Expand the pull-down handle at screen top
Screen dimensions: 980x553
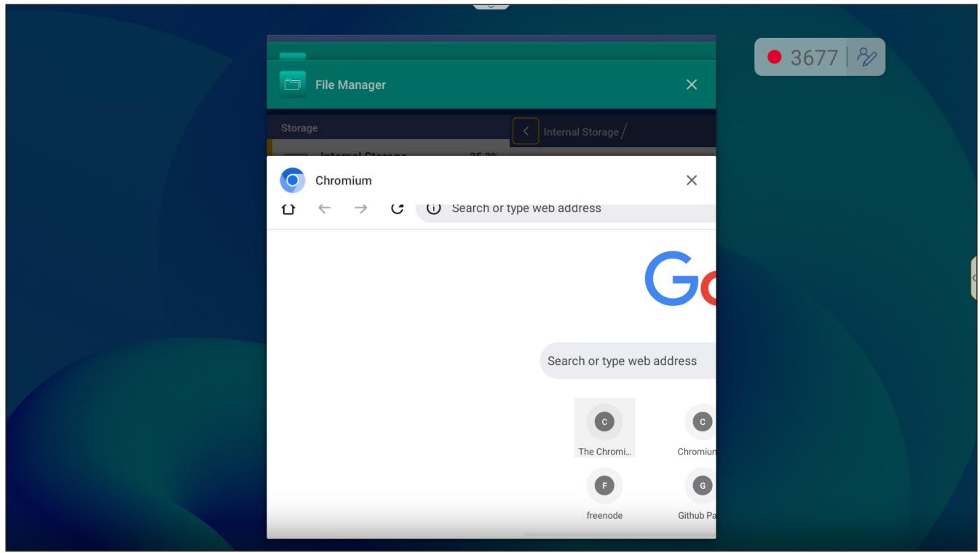[491, 5]
